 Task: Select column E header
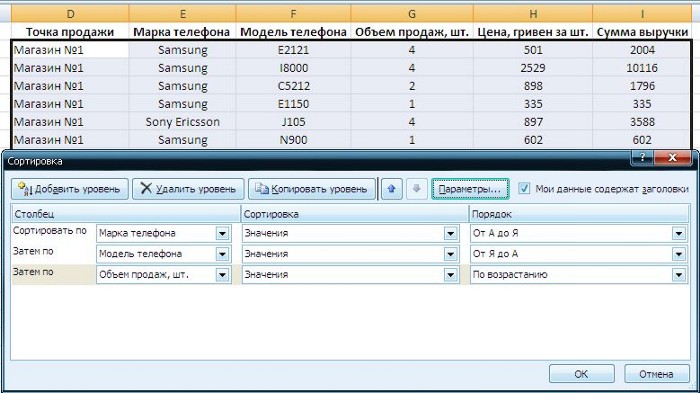(182, 14)
